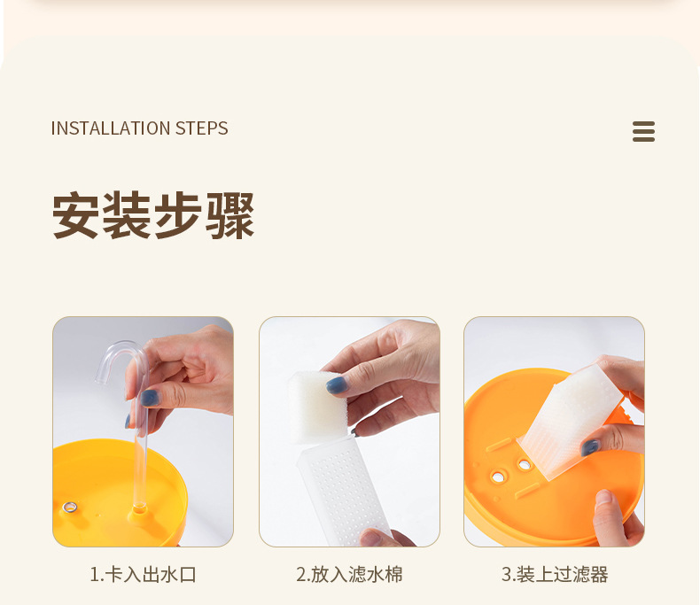Open the step 2 filter sponge photo

[x=349, y=431]
